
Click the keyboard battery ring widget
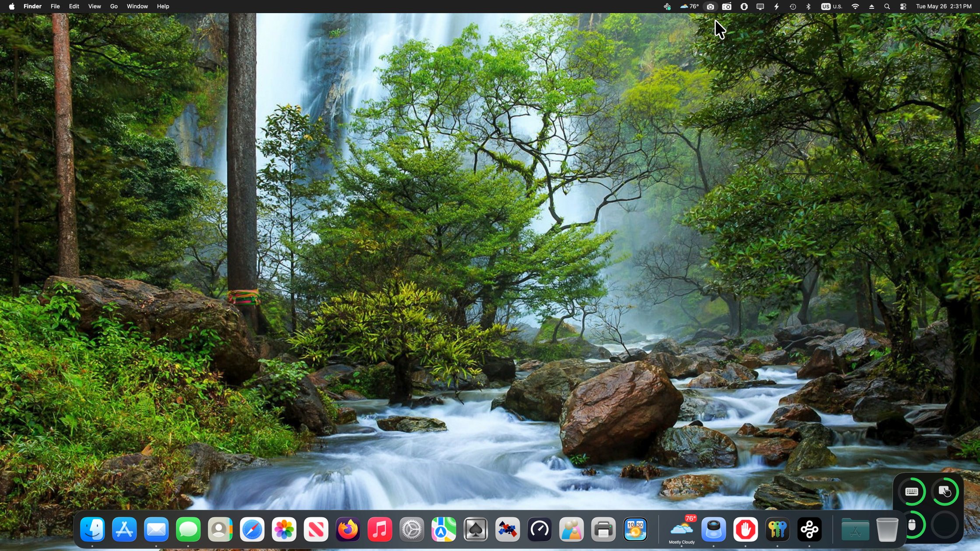click(x=912, y=492)
